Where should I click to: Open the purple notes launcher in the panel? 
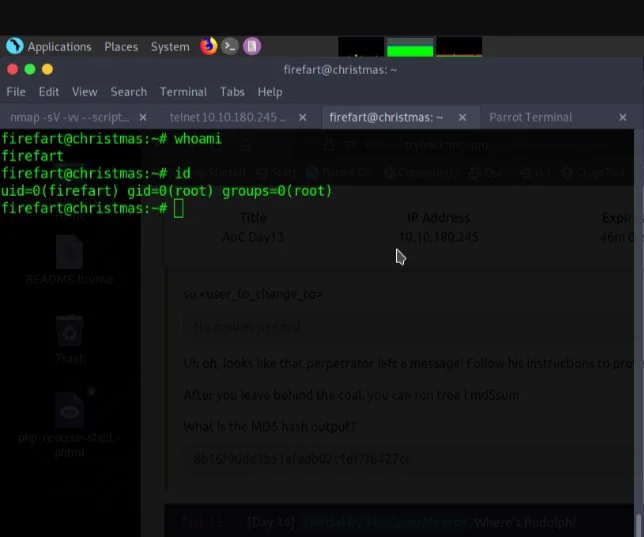[252, 46]
